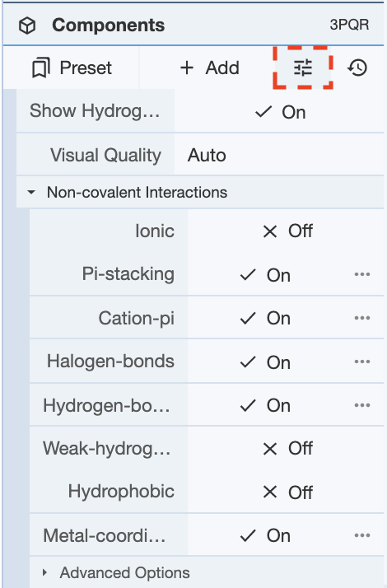Open Metal-coordination more options ellipsis
The height and width of the screenshot is (588, 387).
(361, 535)
